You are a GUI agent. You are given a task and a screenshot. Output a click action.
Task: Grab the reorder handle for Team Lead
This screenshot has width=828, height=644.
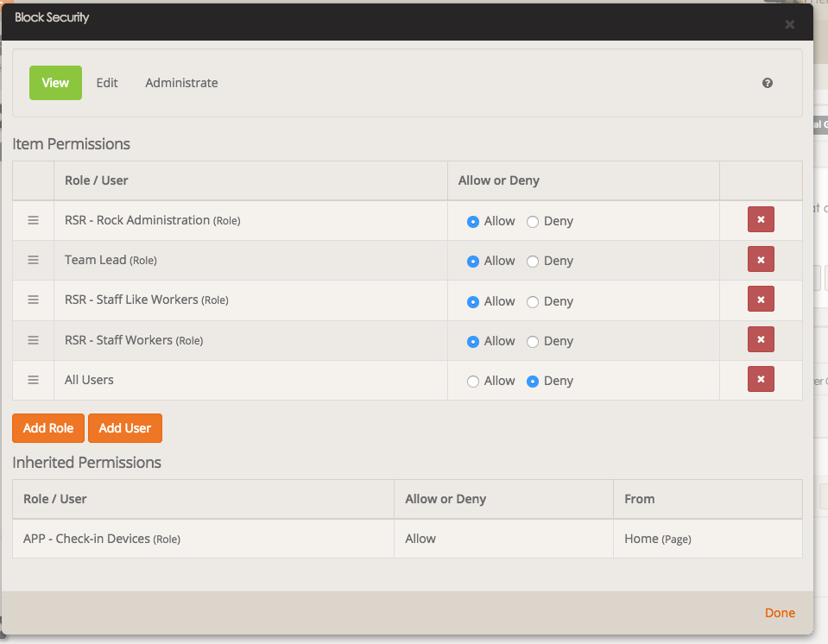[34, 260]
